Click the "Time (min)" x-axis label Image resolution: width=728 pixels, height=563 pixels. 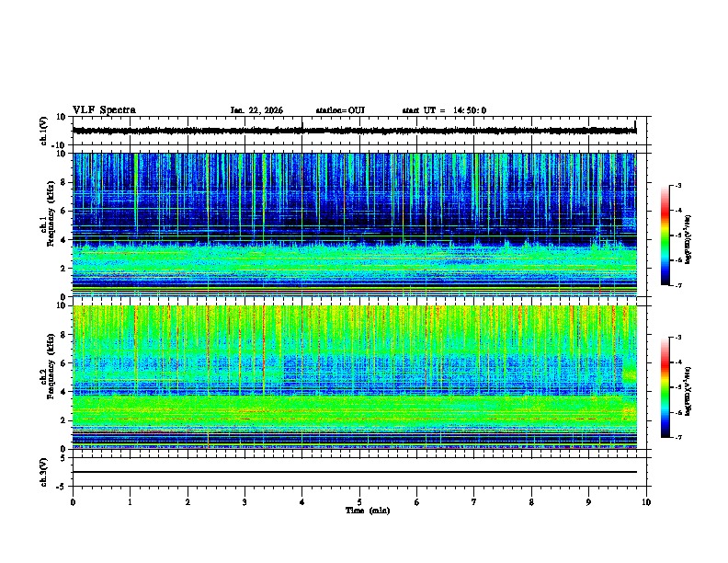point(368,511)
